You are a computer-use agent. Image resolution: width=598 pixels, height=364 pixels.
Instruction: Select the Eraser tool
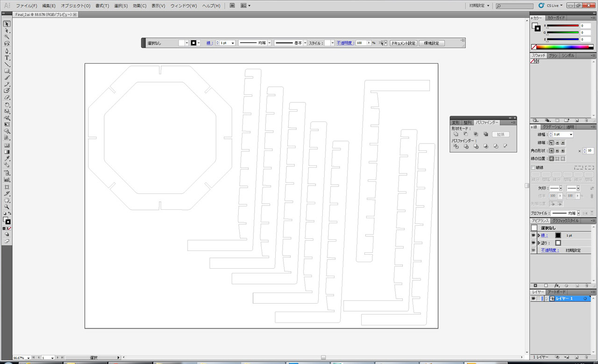pos(7,98)
